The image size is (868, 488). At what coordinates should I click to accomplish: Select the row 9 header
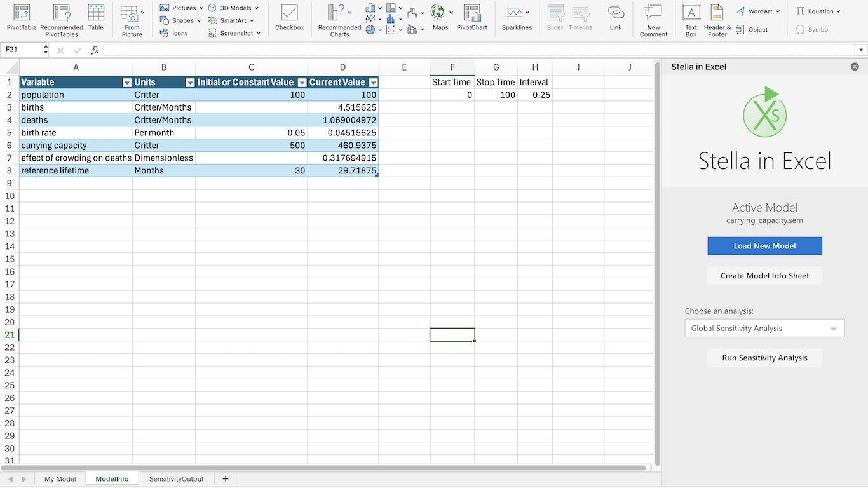pos(10,184)
